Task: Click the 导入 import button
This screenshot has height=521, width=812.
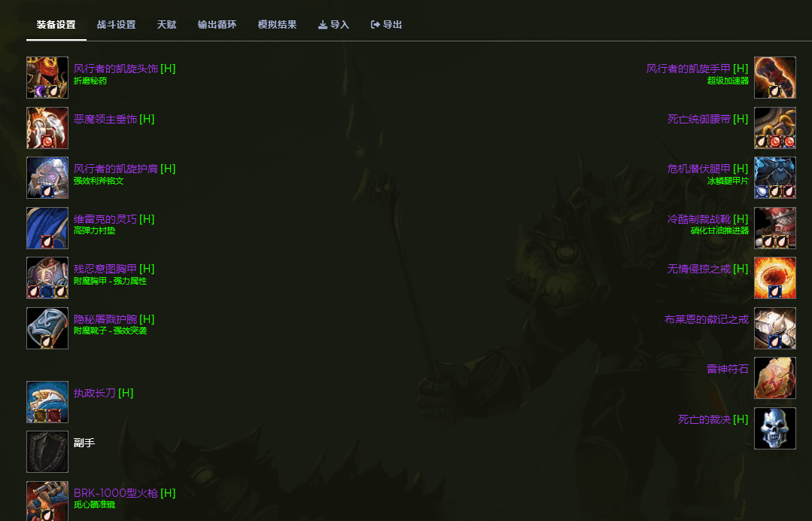Action: coord(333,25)
